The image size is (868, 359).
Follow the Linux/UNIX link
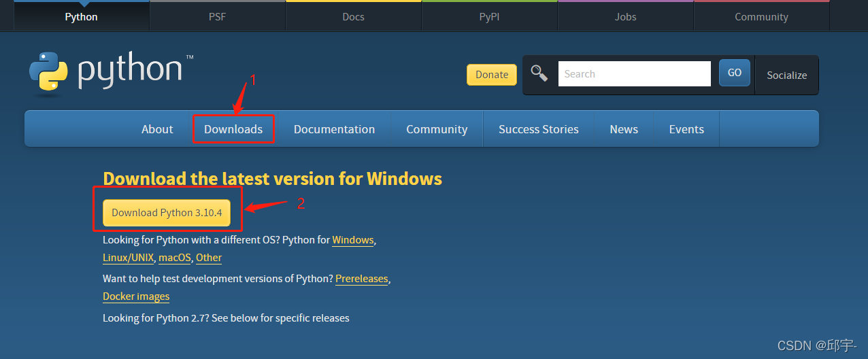128,258
